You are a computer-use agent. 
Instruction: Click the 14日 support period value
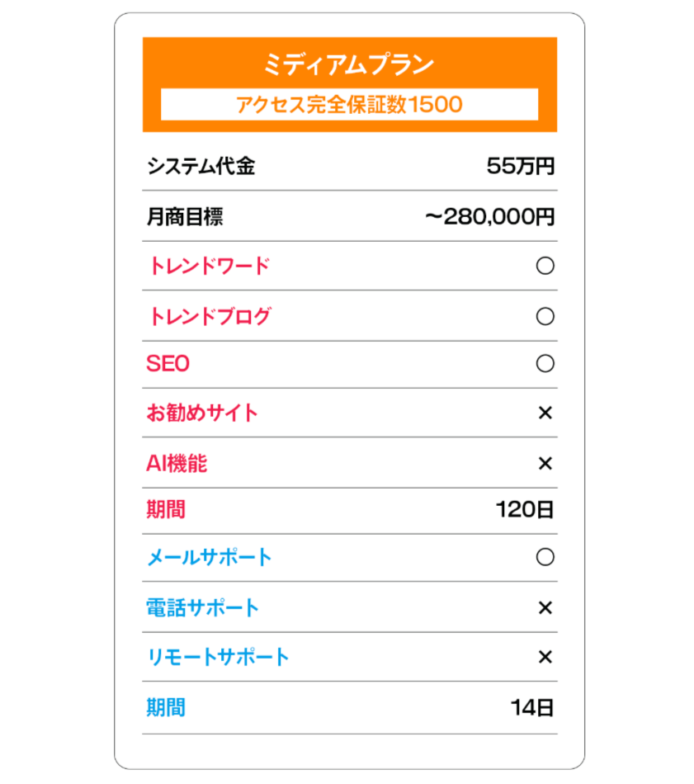pyautogui.click(x=532, y=707)
